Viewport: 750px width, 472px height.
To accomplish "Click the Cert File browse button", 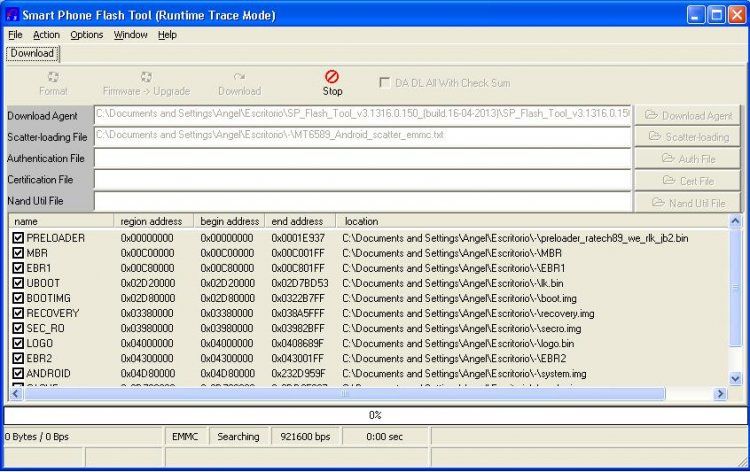I will click(x=688, y=181).
